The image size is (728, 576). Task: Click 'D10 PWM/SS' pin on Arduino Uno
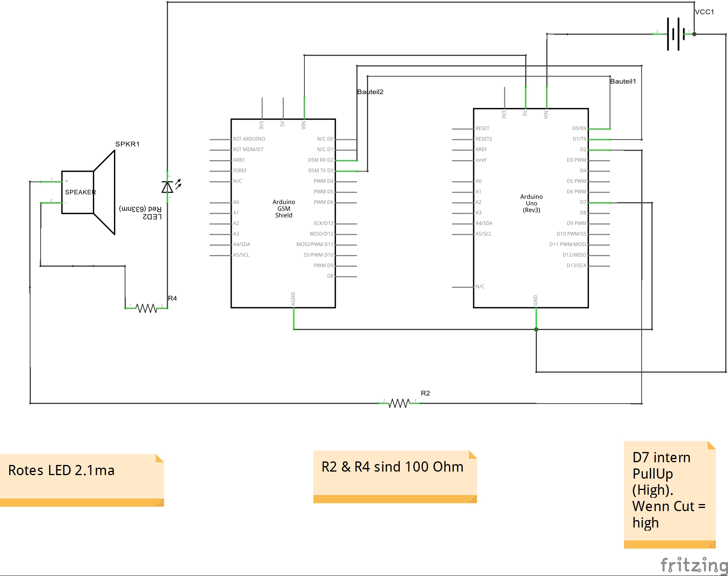pyautogui.click(x=571, y=234)
